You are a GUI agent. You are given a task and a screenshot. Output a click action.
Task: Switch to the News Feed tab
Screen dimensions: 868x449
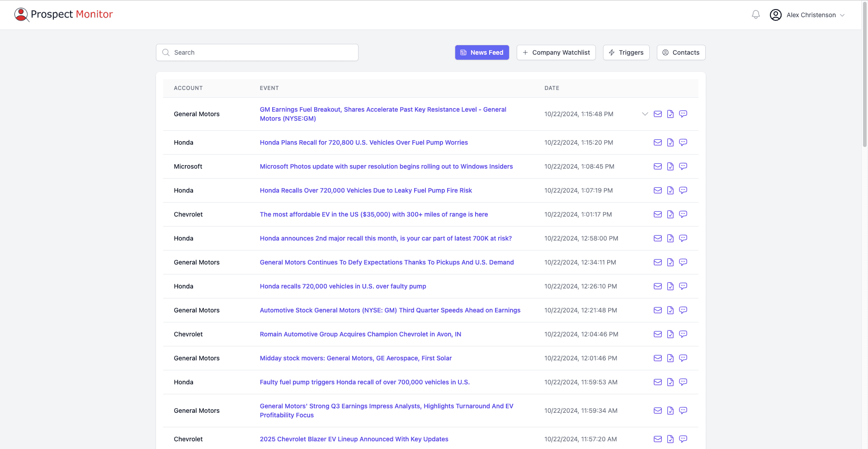(x=482, y=52)
